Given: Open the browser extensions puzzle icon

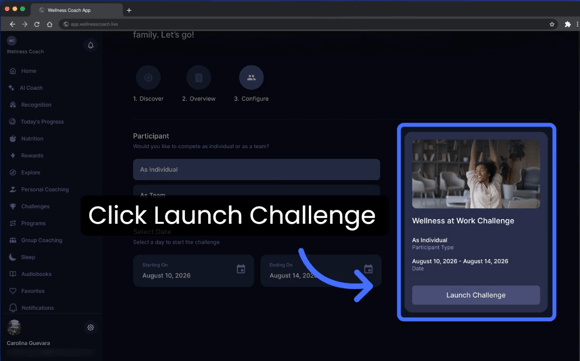Looking at the screenshot, I should click(x=567, y=24).
